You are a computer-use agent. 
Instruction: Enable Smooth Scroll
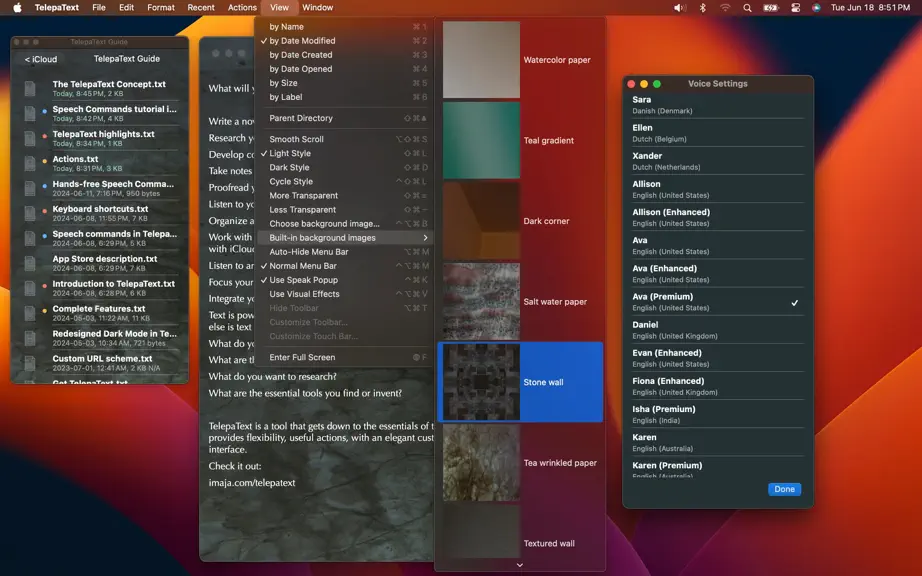tap(344, 139)
